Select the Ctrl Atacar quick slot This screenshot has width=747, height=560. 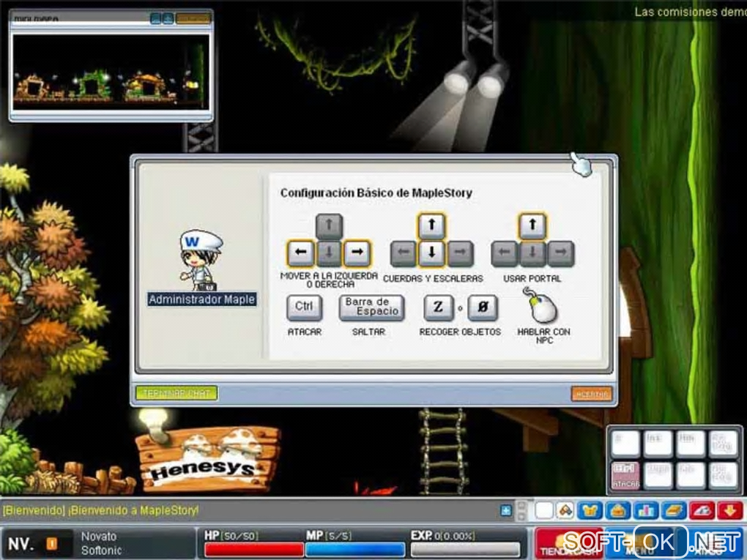(625, 475)
